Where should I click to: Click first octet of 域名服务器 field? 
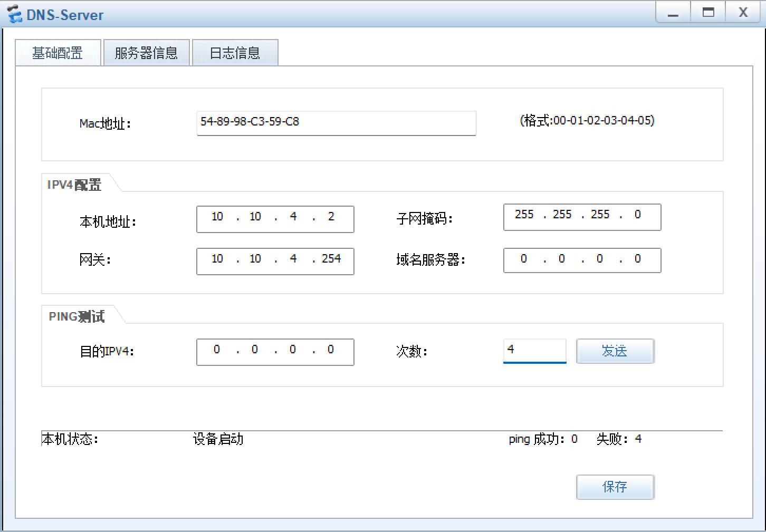(524, 259)
